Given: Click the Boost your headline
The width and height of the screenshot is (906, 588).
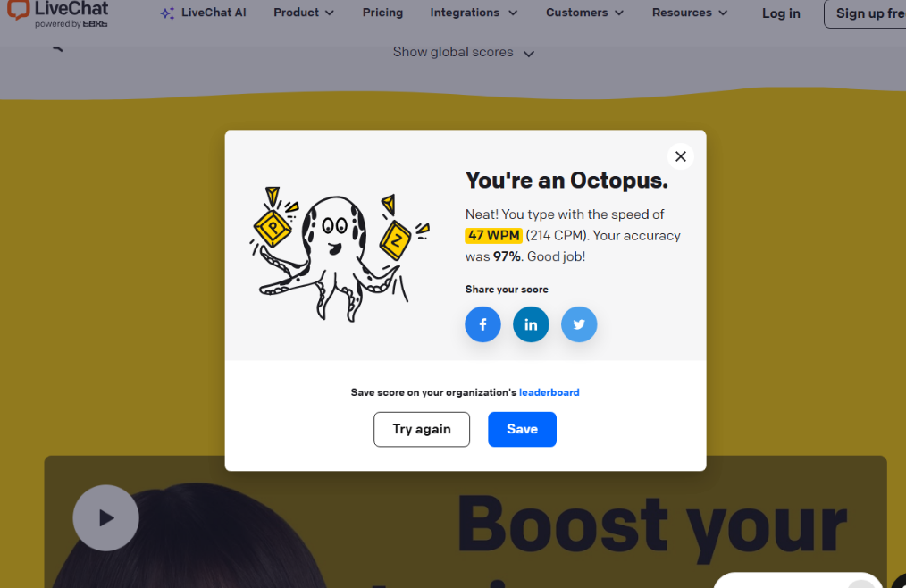Looking at the screenshot, I should [x=652, y=527].
